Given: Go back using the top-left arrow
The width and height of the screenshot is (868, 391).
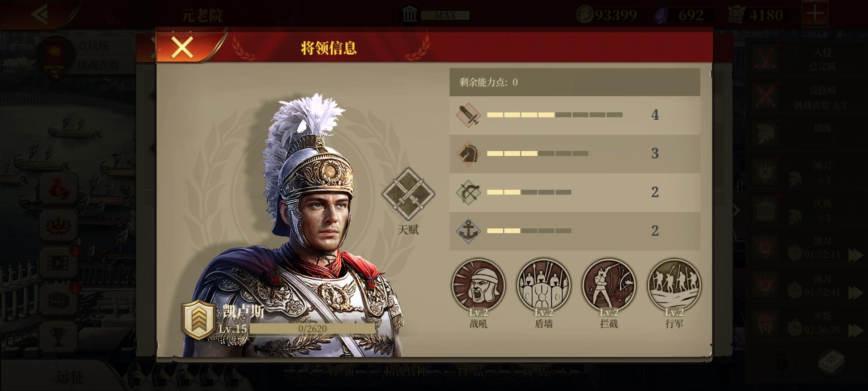Looking at the screenshot, I should [40, 14].
